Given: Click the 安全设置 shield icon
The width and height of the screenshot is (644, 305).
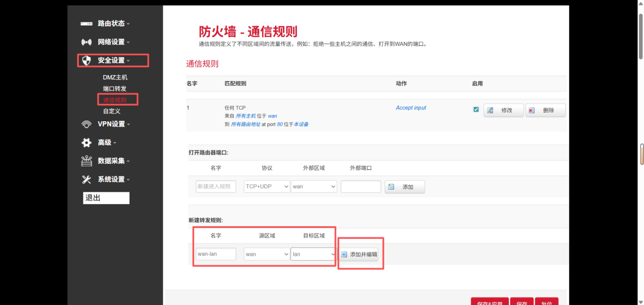Looking at the screenshot, I should point(86,60).
